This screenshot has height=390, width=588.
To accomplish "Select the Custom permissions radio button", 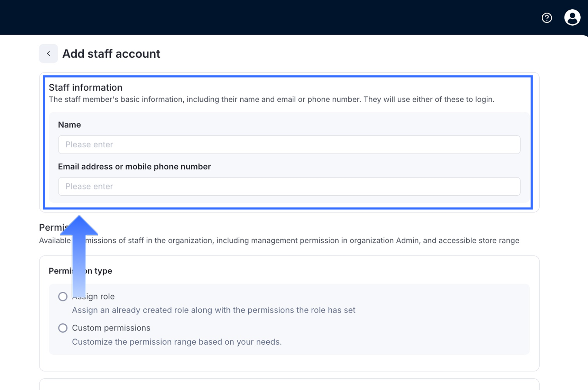I will 63,328.
